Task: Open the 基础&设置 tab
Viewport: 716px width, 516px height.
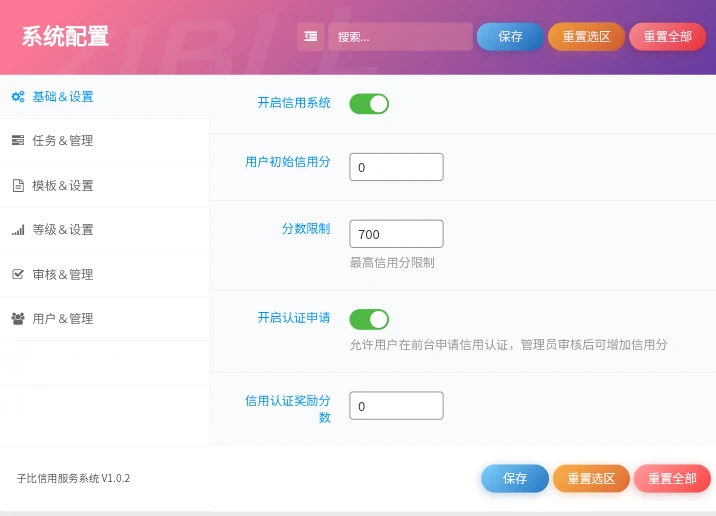Action: pos(105,97)
